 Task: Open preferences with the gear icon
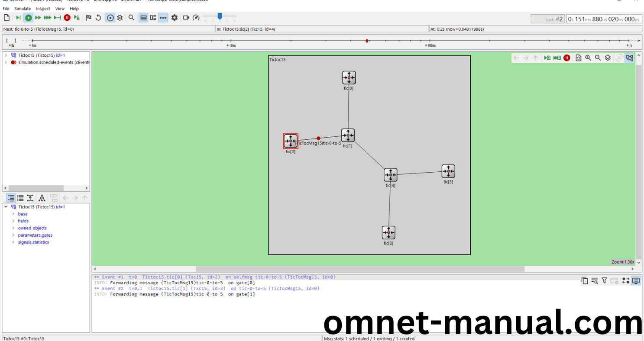pos(175,18)
